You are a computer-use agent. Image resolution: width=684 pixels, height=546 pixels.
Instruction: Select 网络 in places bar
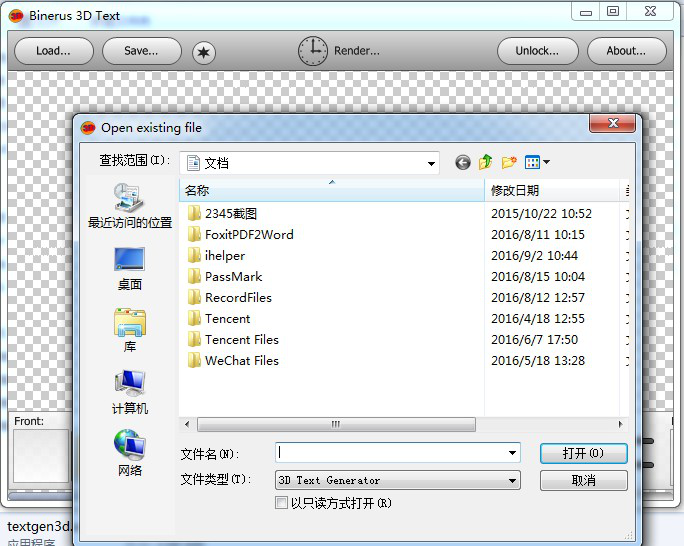(130, 454)
